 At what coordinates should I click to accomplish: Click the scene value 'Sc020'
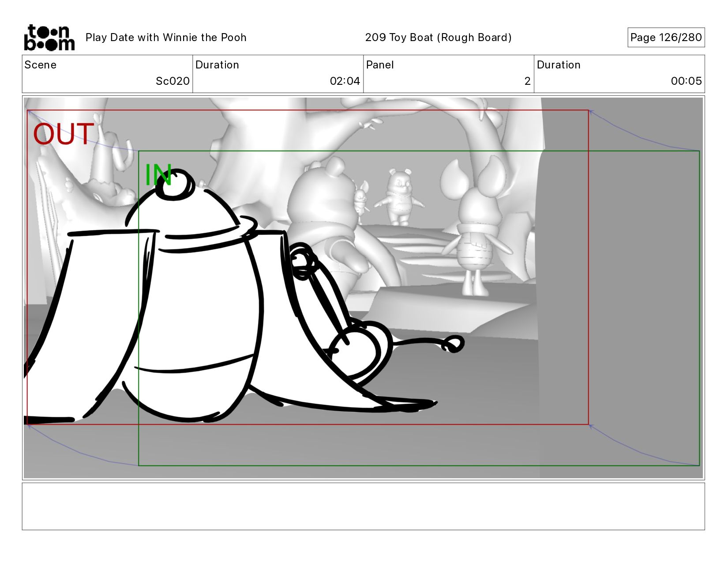[x=173, y=81]
